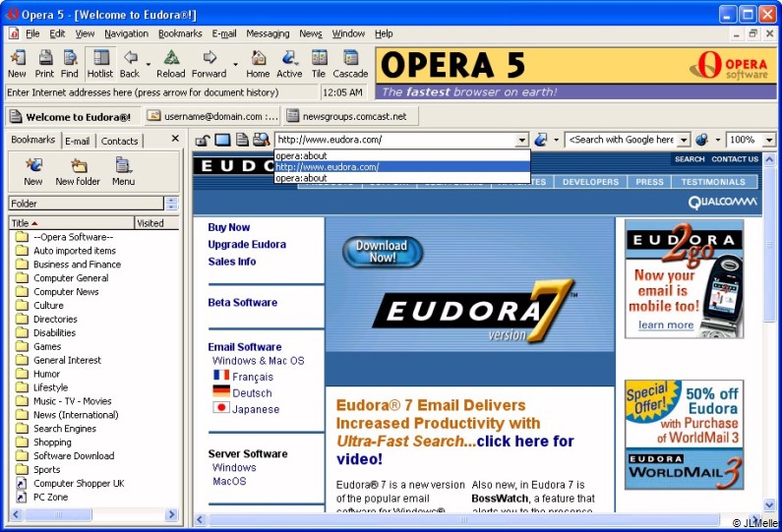Select the Software Download folder

pos(74,455)
